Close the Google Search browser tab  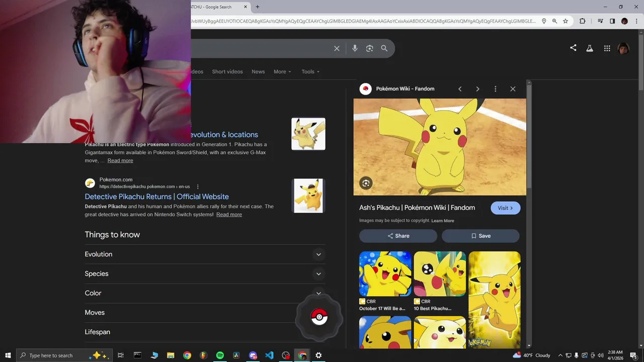246,7
